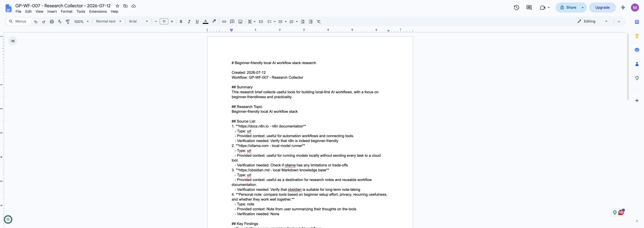Run spelling and grammar check
The width and height of the screenshot is (644, 228).
click(60, 22)
